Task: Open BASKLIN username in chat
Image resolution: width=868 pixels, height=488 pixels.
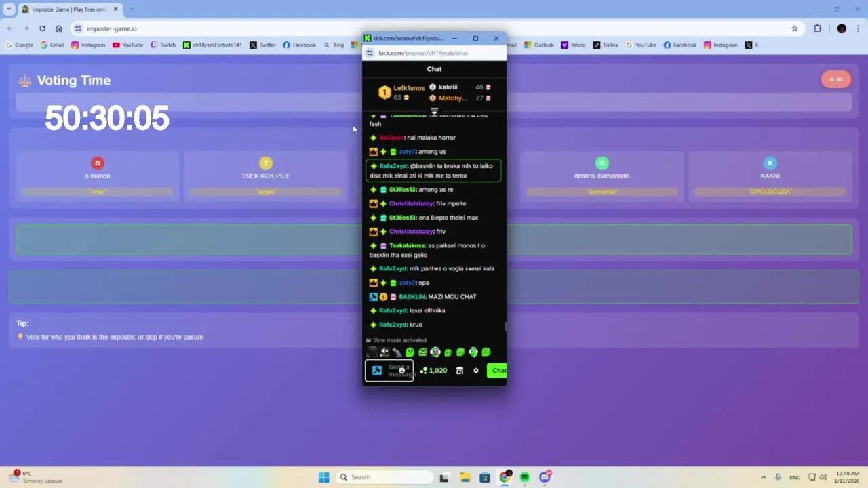Action: [x=412, y=297]
